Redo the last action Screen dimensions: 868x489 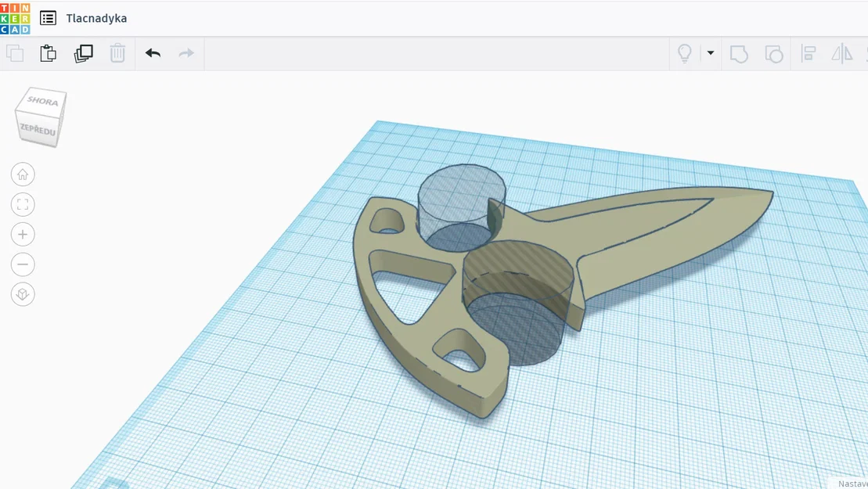[x=185, y=53]
